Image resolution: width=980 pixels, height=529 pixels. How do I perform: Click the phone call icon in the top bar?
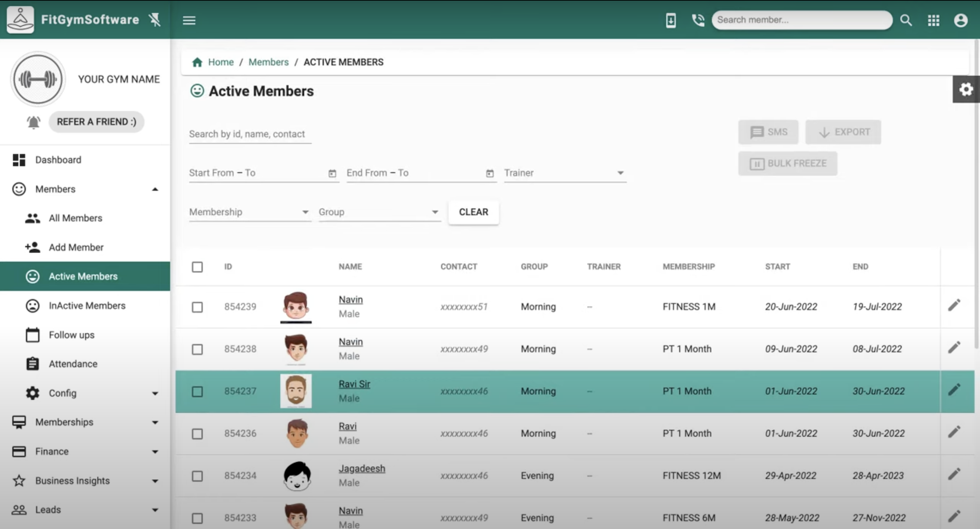[698, 20]
